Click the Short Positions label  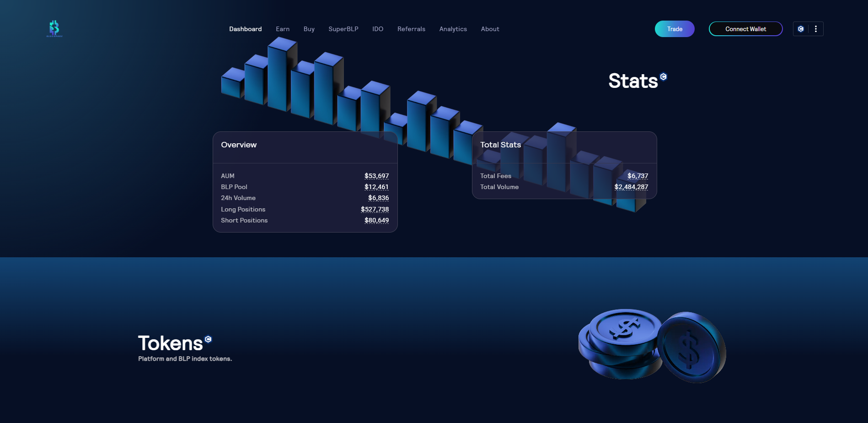[x=244, y=220]
